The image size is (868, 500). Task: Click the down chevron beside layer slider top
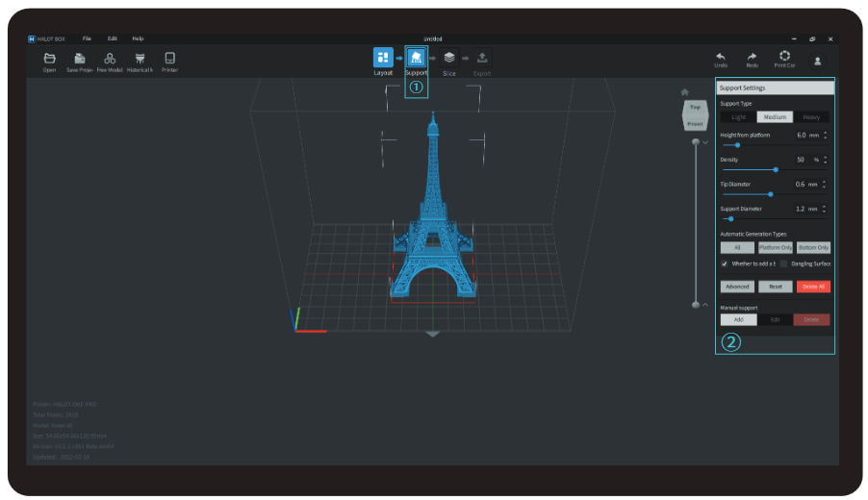[705, 142]
